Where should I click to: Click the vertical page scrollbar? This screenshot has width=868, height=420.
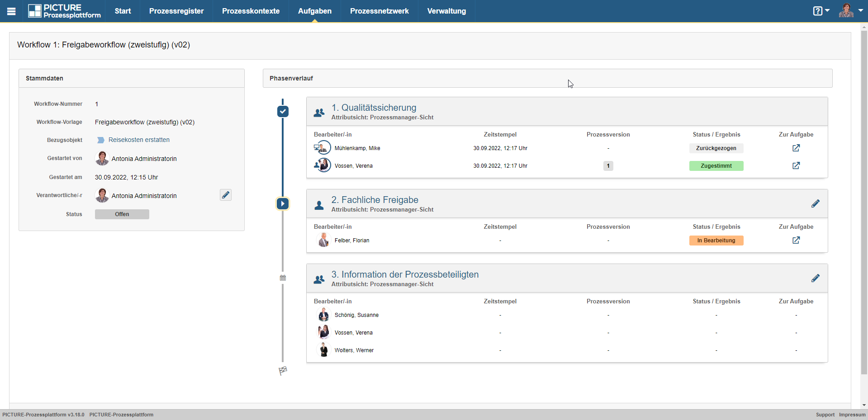pos(864,203)
